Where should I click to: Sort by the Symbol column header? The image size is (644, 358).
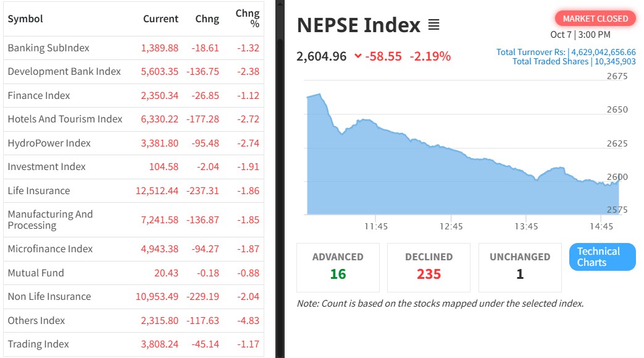25,19
